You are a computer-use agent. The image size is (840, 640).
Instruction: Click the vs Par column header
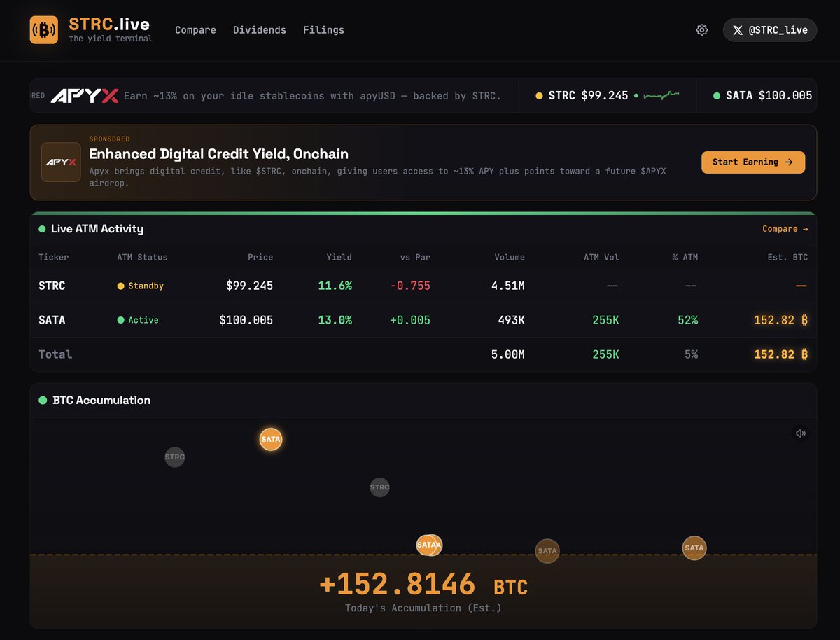point(415,257)
